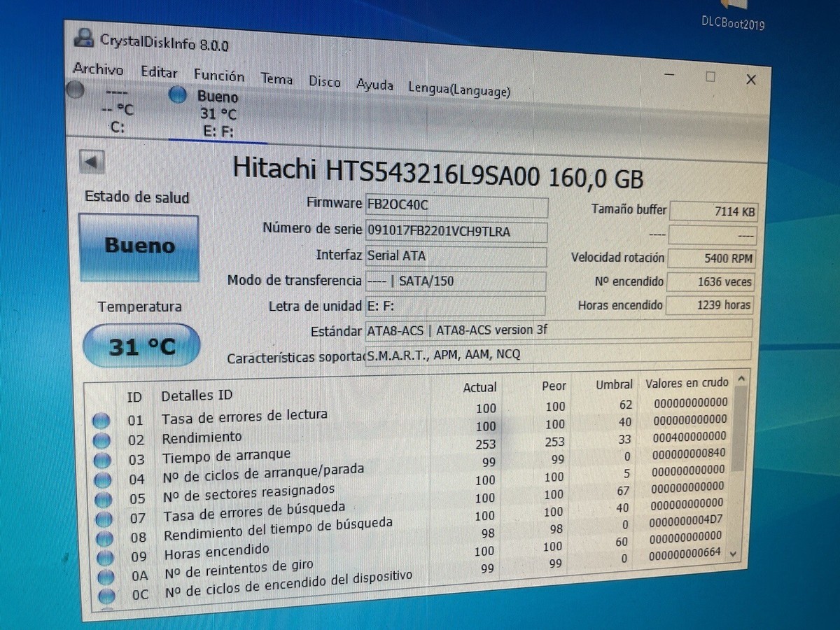The image size is (840, 630).
Task: Click the status dot for attribute 01
Action: point(101,421)
